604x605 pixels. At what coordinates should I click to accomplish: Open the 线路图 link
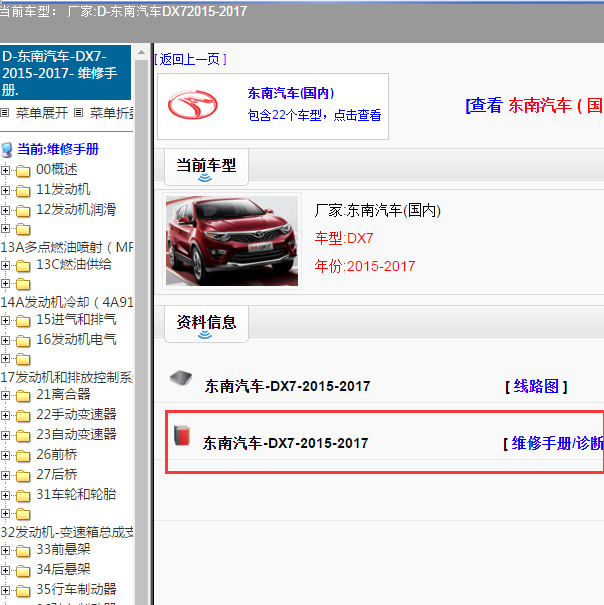point(536,386)
